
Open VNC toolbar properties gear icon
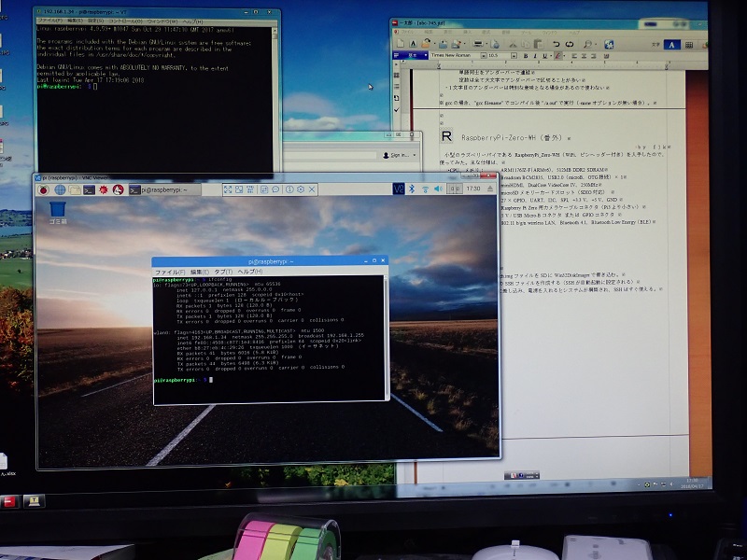(x=301, y=189)
